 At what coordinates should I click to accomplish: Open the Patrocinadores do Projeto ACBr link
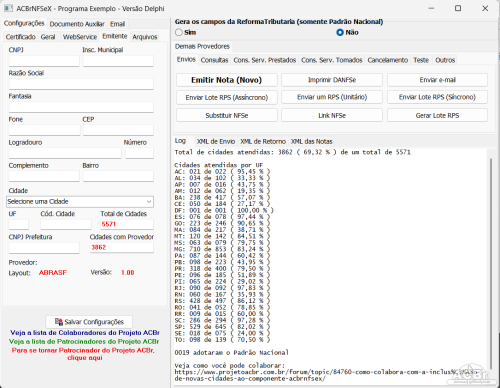pyautogui.click(x=84, y=341)
